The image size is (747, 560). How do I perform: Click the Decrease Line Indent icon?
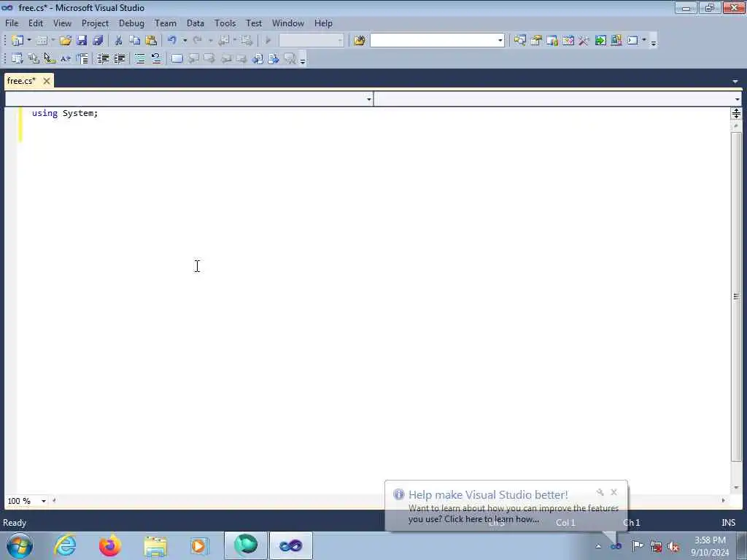pyautogui.click(x=103, y=58)
